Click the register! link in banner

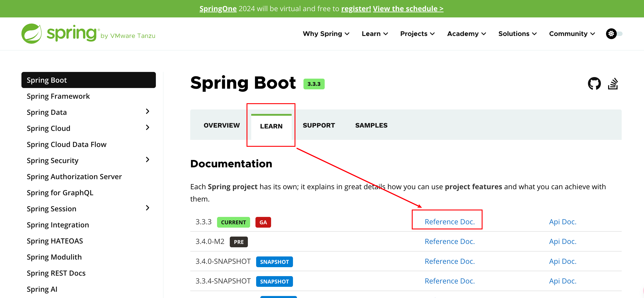coord(356,9)
